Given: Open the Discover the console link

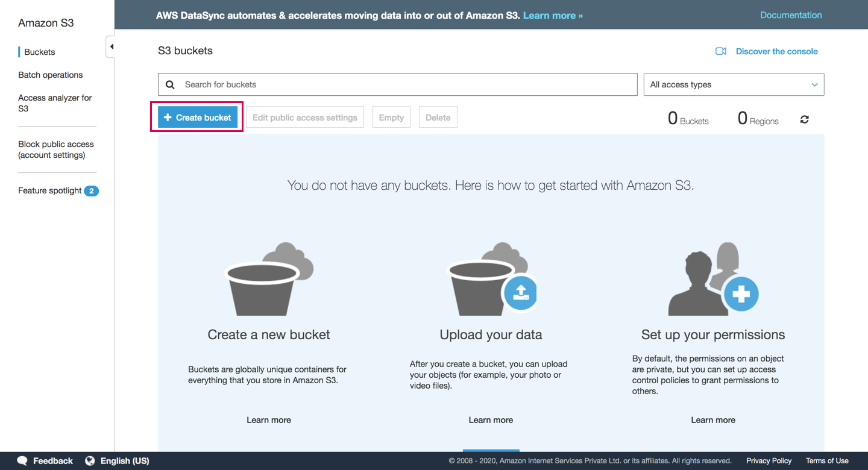Looking at the screenshot, I should point(776,51).
